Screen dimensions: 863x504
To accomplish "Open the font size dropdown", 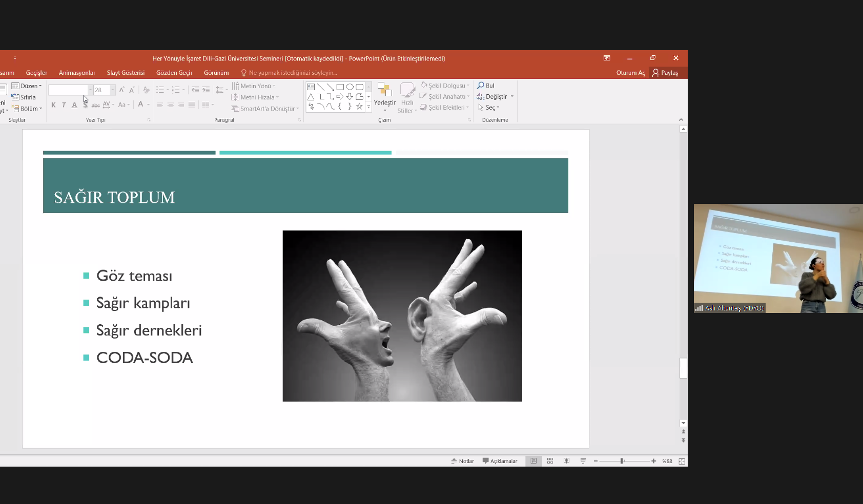I will pos(113,90).
